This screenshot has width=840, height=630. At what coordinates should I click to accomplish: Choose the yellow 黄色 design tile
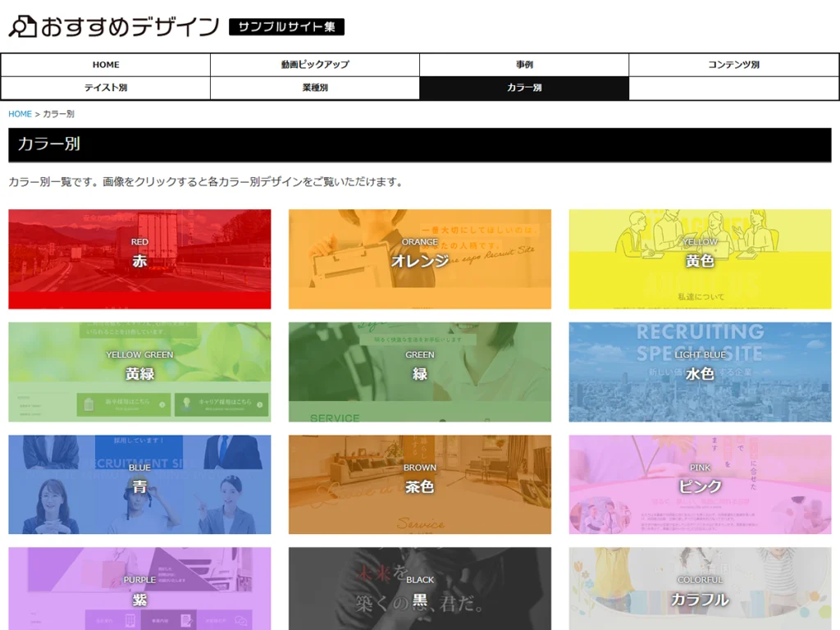tap(700, 259)
